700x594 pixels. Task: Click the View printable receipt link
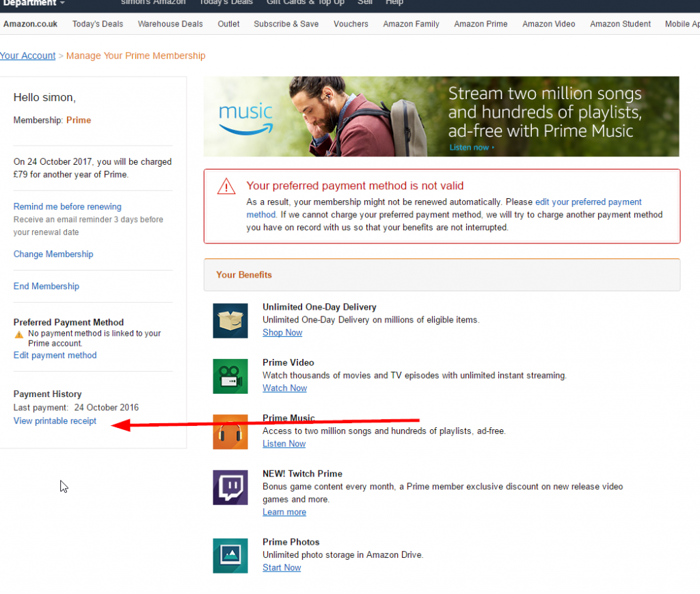coord(55,420)
